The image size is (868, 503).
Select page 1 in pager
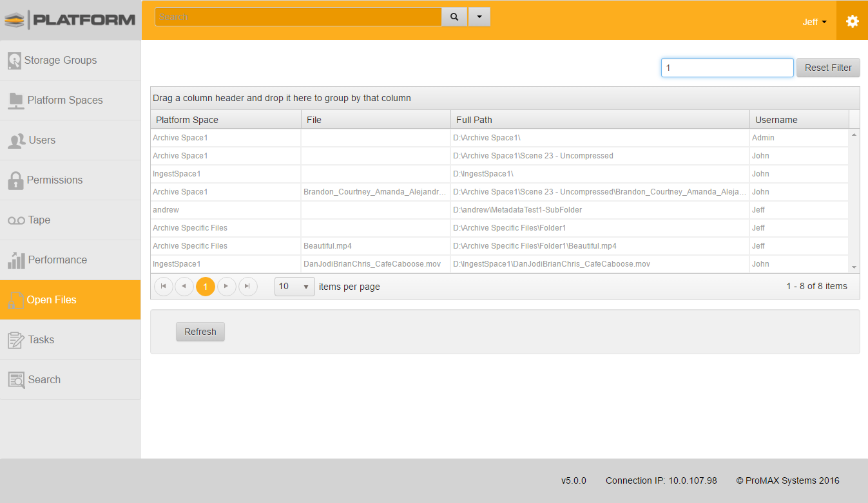click(206, 287)
